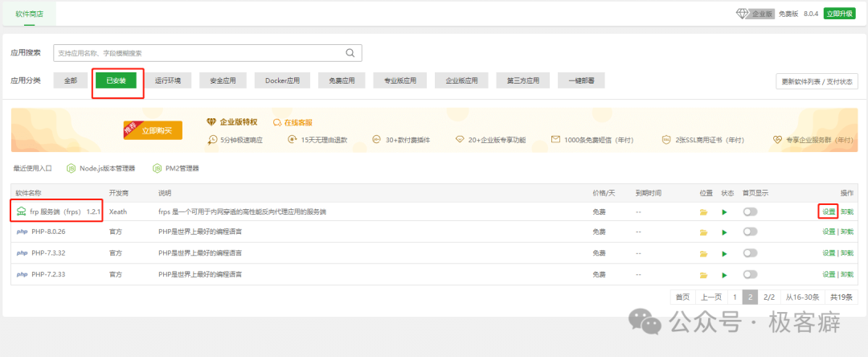Image resolution: width=868 pixels, height=357 pixels.
Task: Click 卸载 for PHP-7.3.32
Action: [x=847, y=252]
